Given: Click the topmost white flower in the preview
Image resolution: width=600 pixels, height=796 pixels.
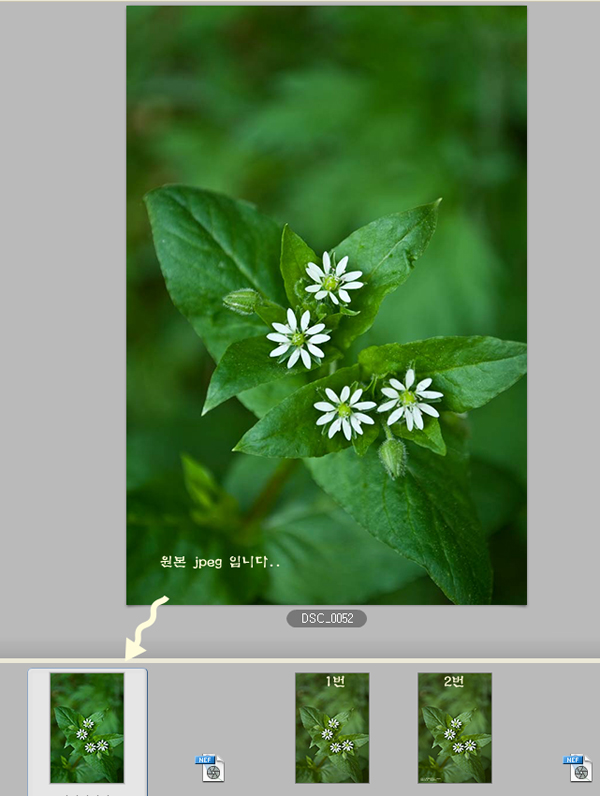Looking at the screenshot, I should click(333, 279).
